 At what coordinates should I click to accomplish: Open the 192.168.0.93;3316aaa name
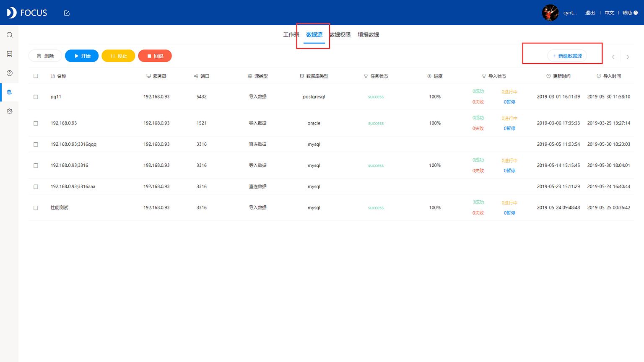click(73, 186)
